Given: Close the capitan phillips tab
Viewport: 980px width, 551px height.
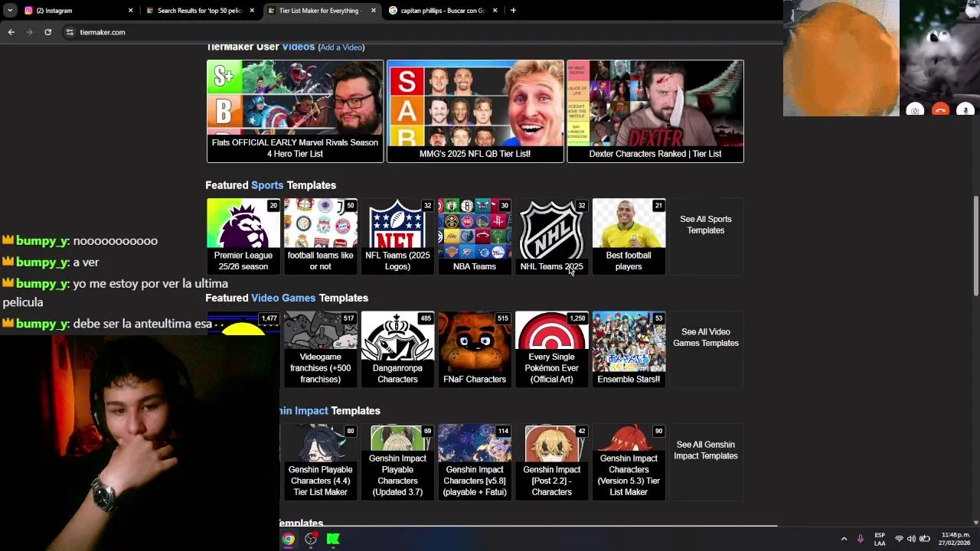Looking at the screenshot, I should click(495, 11).
